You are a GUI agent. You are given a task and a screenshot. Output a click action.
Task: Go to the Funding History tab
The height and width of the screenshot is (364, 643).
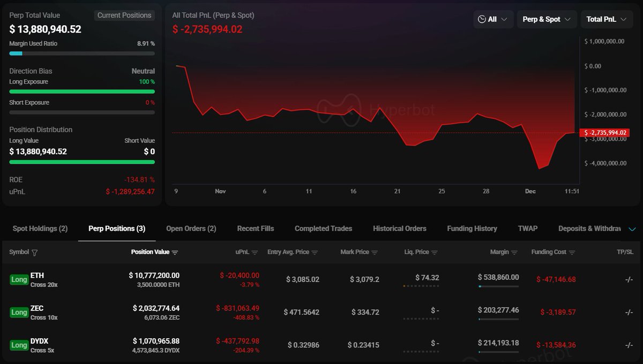(472, 229)
